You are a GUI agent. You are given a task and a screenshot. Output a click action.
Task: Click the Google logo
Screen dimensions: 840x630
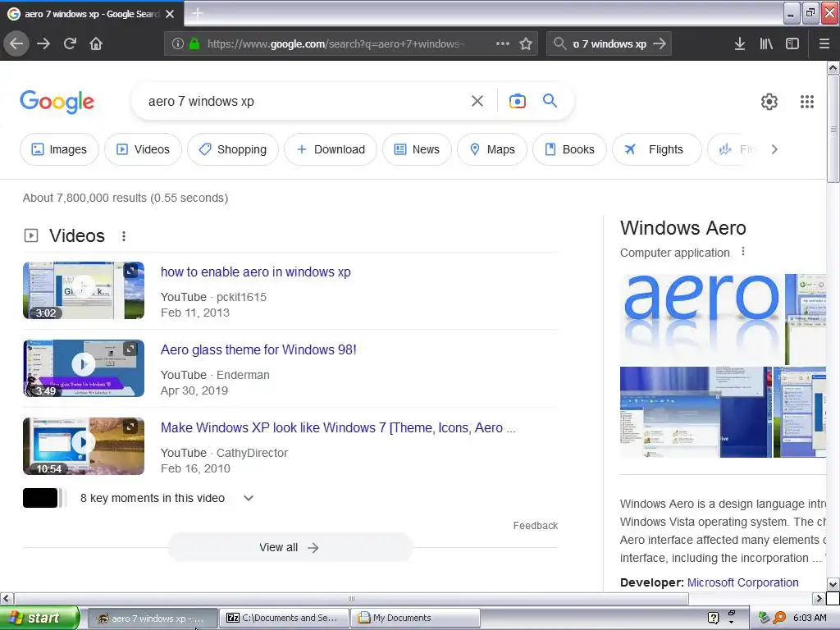coord(57,102)
